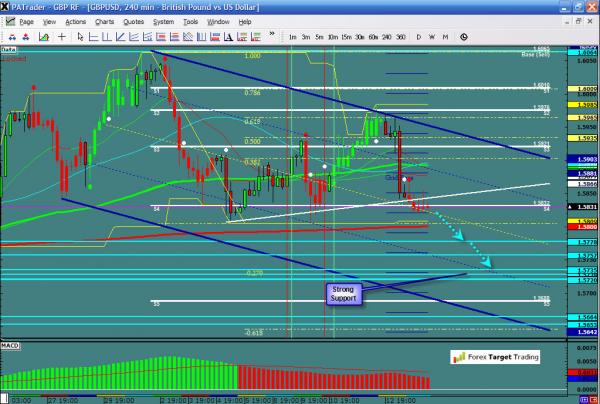Switch chart to 60m timeframe
This screenshot has height=404, width=600.
coord(372,37)
